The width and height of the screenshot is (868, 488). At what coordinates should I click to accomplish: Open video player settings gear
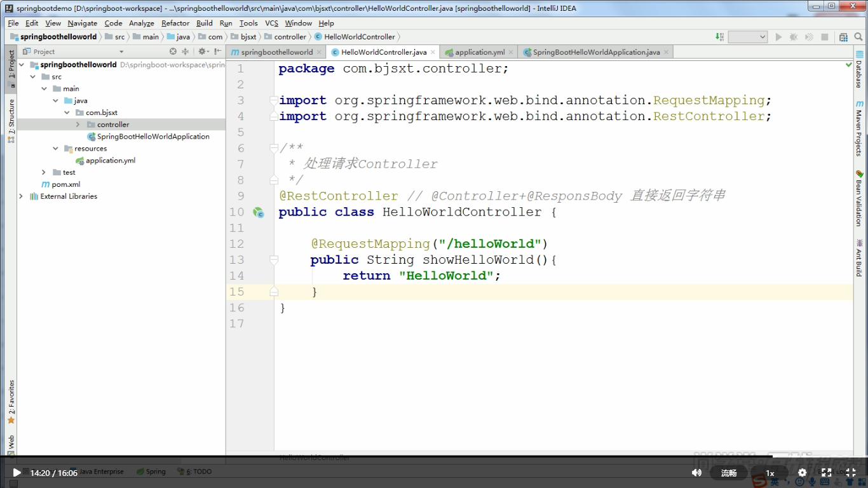click(x=802, y=473)
